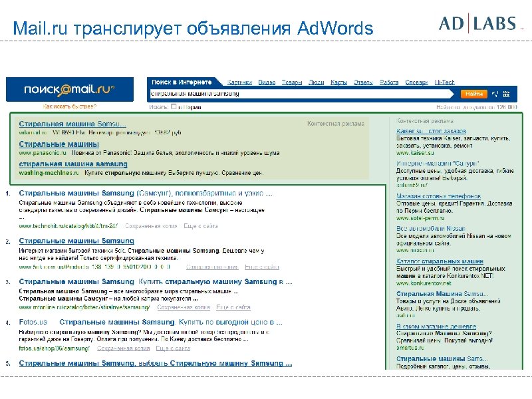Go to the Ответы tab
This screenshot has height=399, width=532.
point(363,82)
